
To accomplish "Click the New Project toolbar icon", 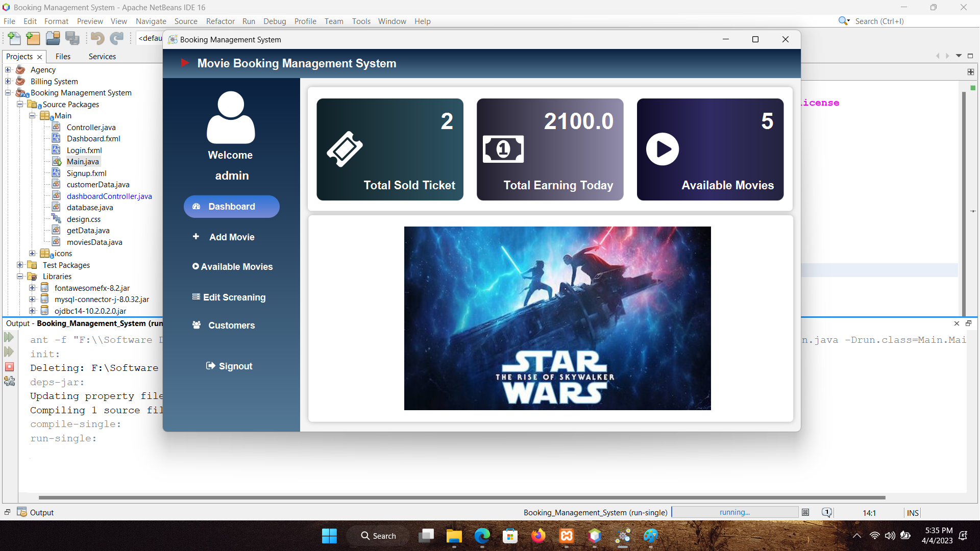I will coord(33,38).
